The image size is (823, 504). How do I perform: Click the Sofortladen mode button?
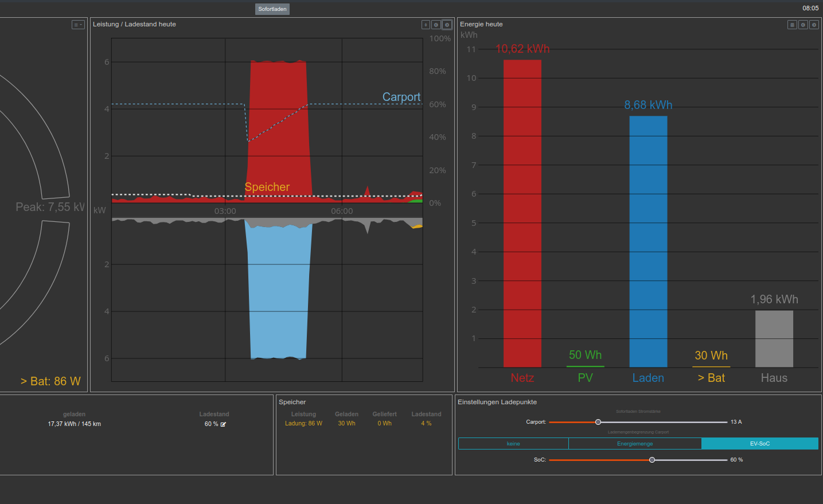(x=272, y=9)
